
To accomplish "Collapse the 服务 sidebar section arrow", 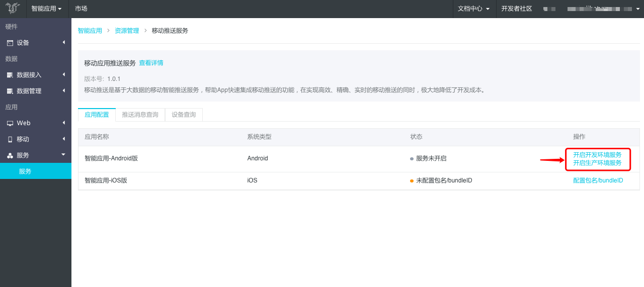I will coord(63,155).
